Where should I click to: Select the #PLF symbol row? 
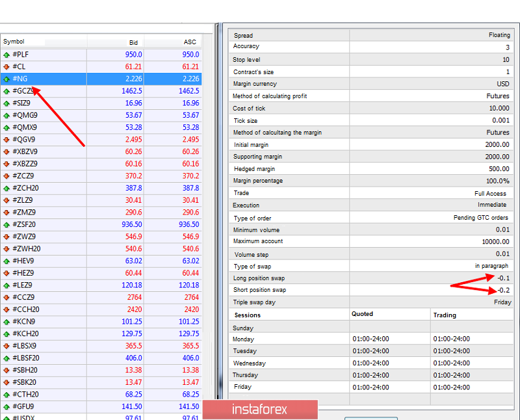(101, 55)
